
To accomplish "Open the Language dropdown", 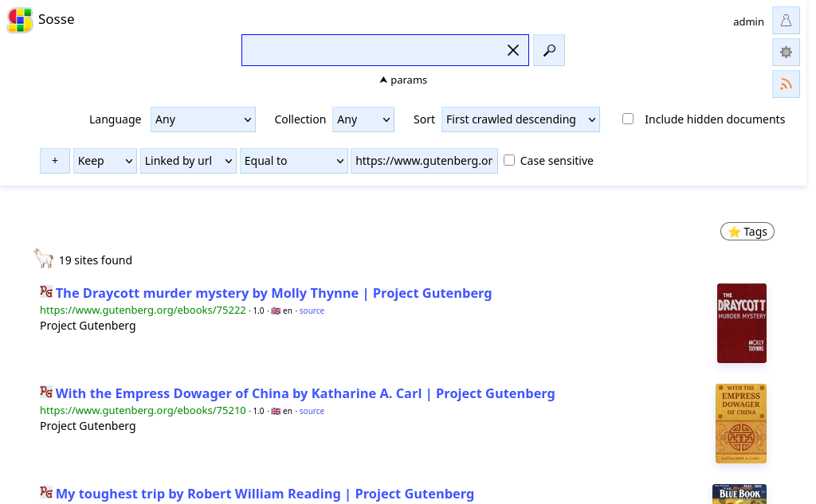I will (x=203, y=119).
